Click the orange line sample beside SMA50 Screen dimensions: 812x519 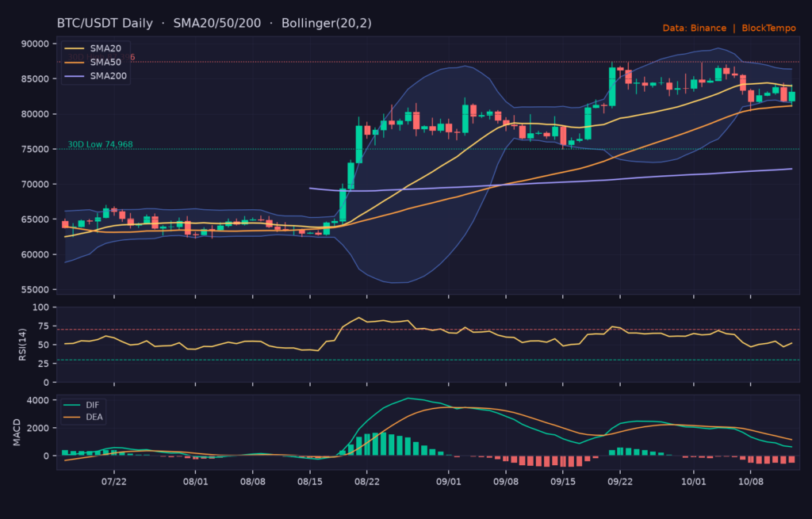click(74, 63)
